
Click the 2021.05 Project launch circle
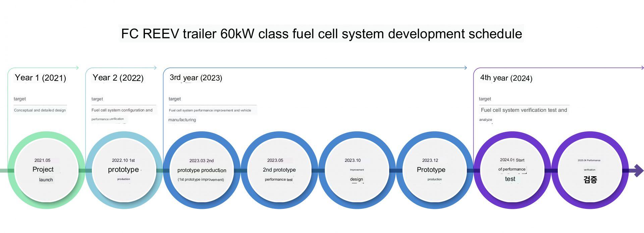coord(46,170)
